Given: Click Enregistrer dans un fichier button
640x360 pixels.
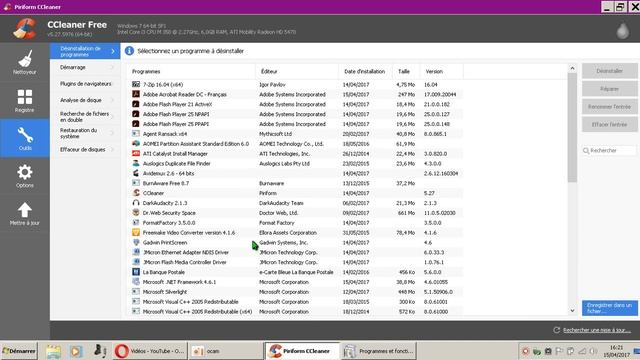Looking at the screenshot, I should pos(609,308).
